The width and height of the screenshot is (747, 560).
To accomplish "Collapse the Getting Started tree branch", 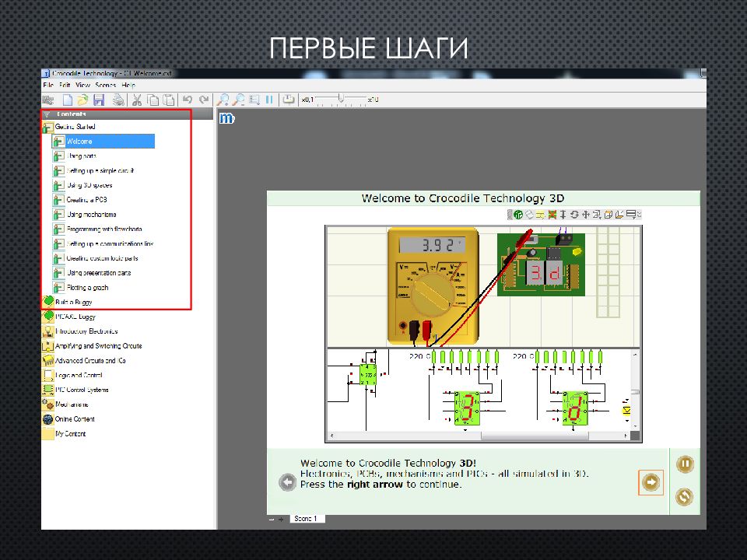I will coord(50,127).
